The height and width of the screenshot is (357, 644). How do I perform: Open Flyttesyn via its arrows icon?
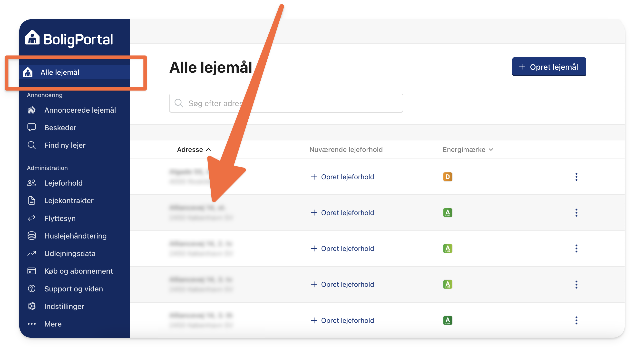31,218
